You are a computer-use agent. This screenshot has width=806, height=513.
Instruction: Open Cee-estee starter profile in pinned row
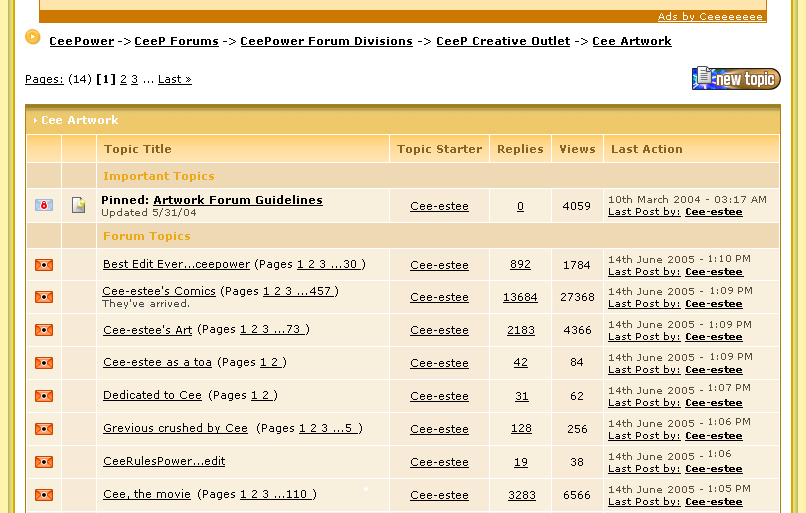[x=439, y=206]
